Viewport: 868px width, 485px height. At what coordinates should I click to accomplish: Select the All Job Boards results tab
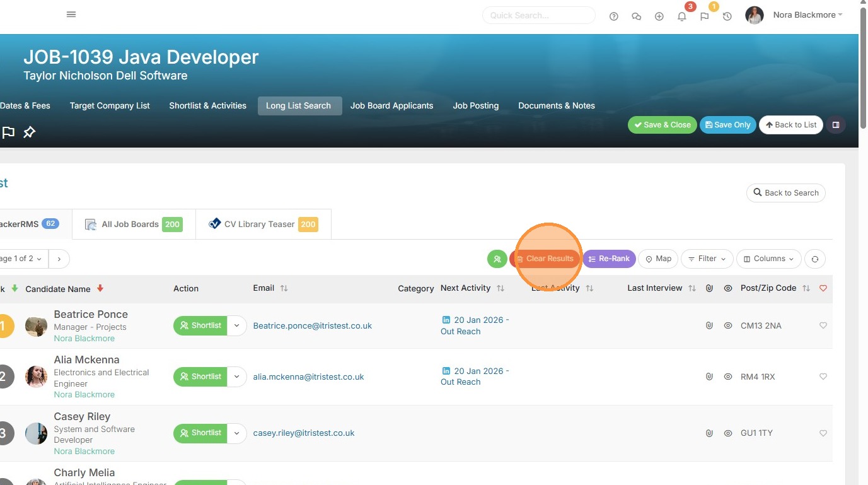(x=134, y=225)
